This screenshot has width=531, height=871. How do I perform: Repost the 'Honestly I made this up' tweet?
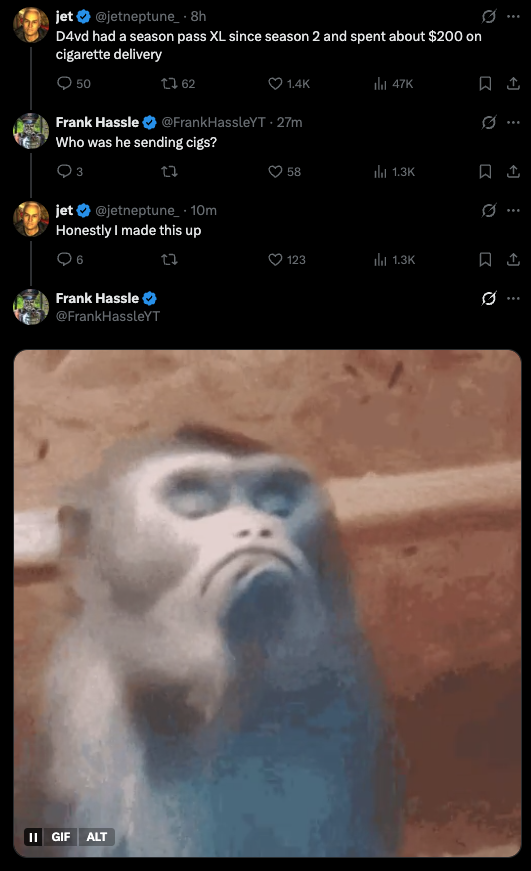(169, 259)
